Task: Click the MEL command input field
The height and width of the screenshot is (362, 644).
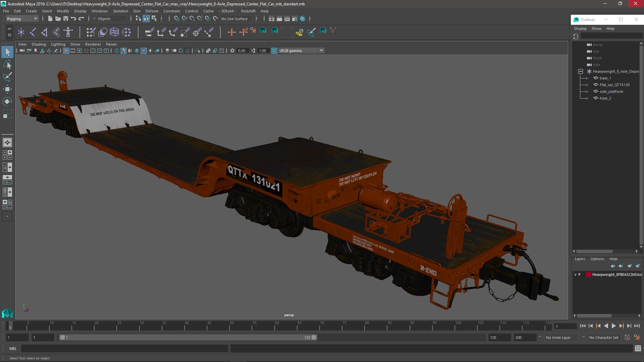Action: [124, 349]
